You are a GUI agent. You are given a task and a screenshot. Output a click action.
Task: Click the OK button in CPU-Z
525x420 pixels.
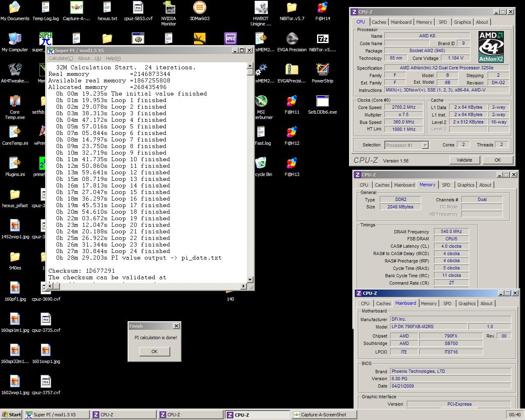(498, 160)
